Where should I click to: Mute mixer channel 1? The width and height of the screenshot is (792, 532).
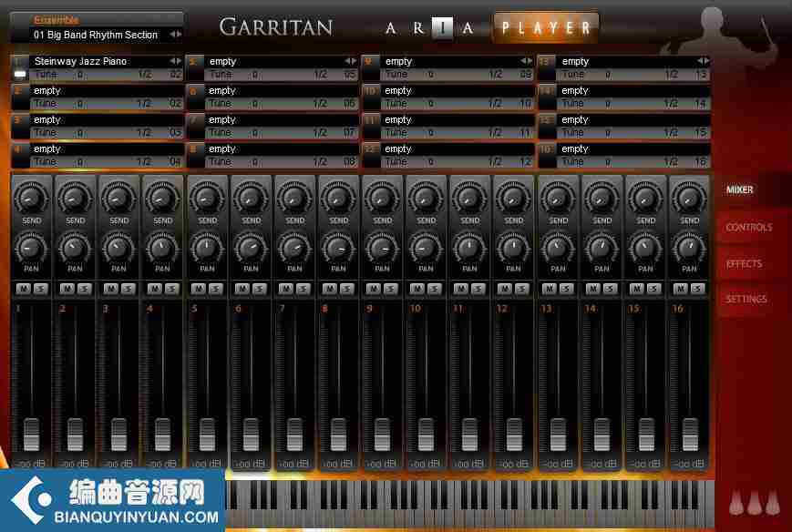coord(23,289)
